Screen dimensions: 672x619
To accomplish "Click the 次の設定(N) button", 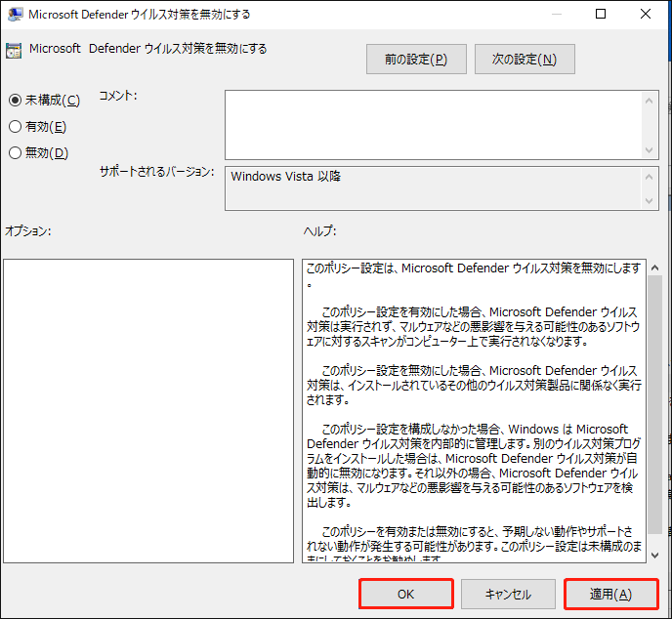I will pyautogui.click(x=525, y=60).
